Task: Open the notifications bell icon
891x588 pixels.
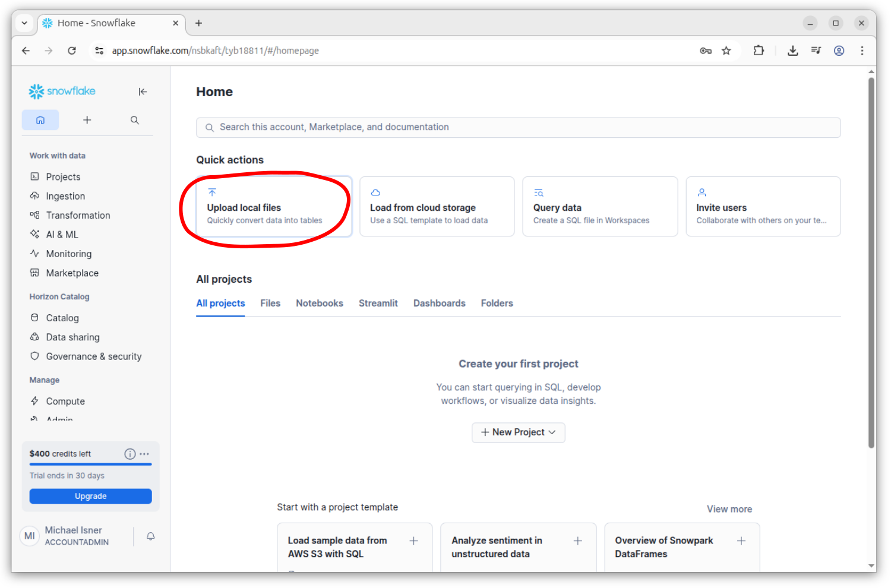Action: [151, 536]
